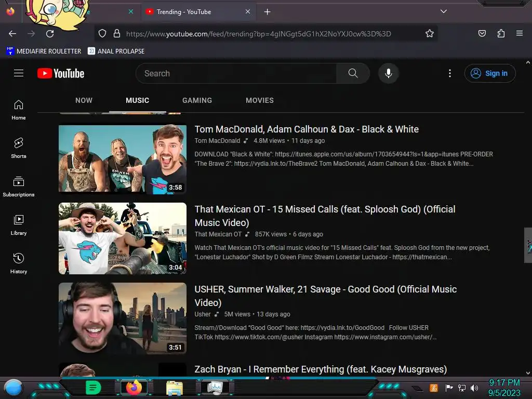This screenshot has width=532, height=399.
Task: Switch to the NOW trending tab
Action: [84, 100]
